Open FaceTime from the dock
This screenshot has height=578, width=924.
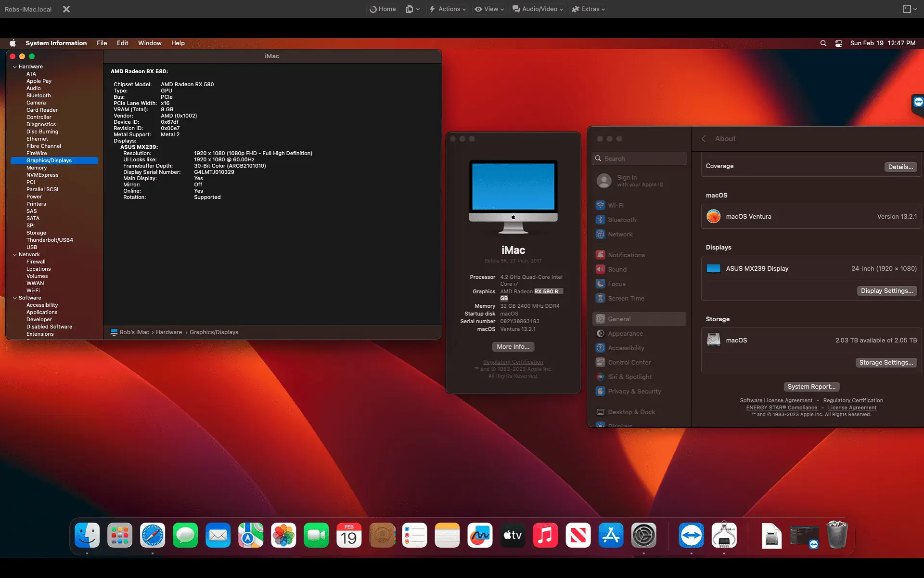(316, 535)
